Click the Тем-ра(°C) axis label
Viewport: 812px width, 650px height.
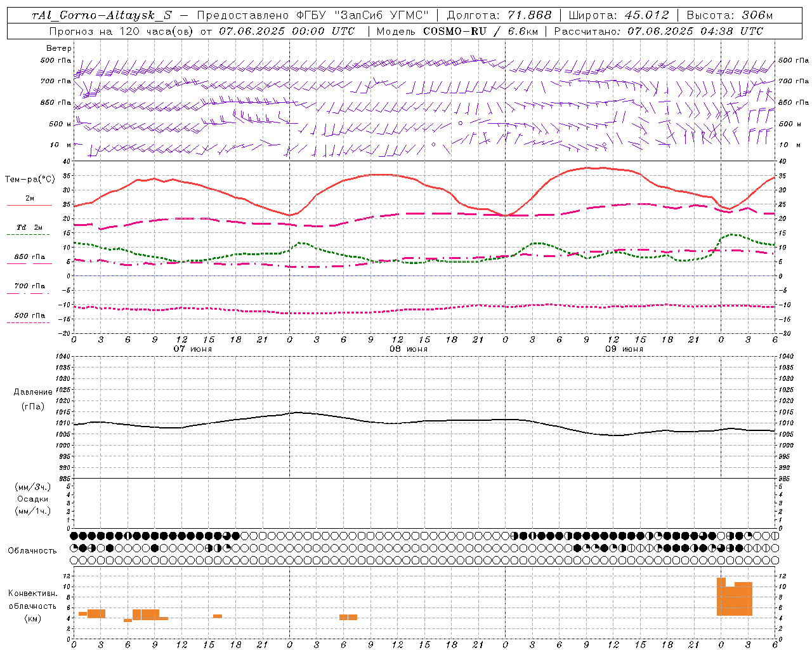[x=30, y=180]
